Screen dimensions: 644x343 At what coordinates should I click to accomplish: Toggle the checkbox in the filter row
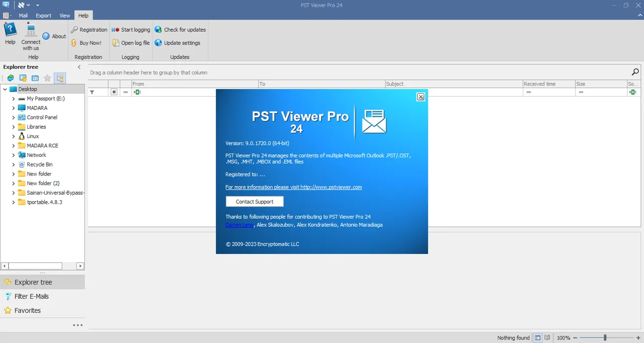tap(114, 92)
